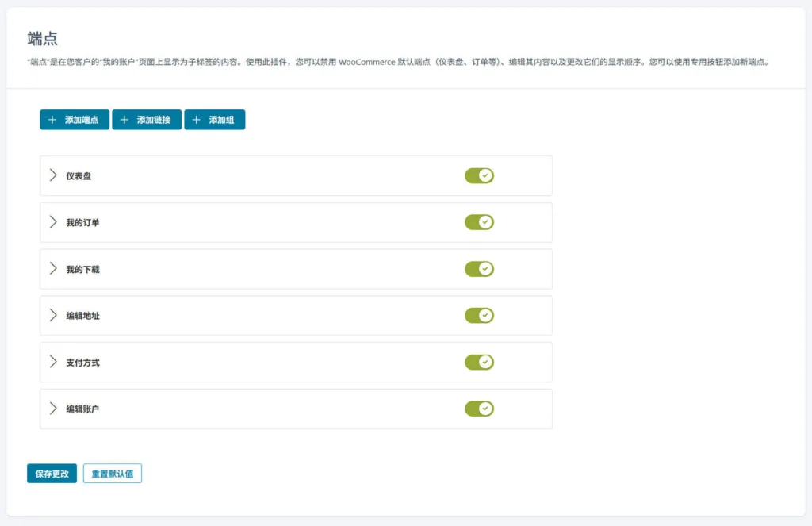Expand the 我的订单 section

54,222
